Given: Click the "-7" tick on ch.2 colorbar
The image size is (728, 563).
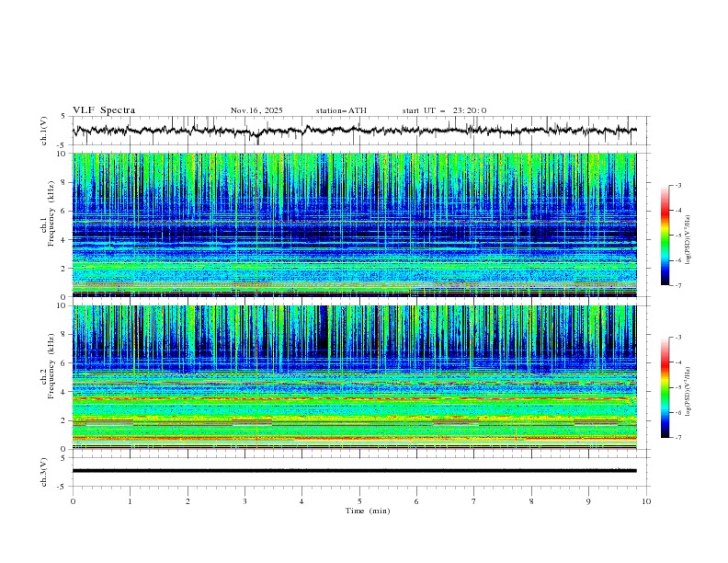Looking at the screenshot, I should pyautogui.click(x=678, y=438).
